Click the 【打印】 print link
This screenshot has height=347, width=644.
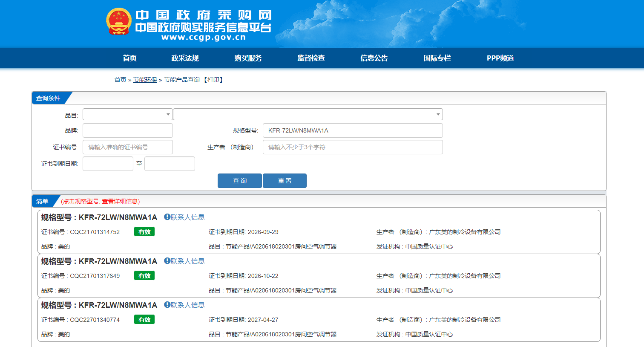(x=213, y=80)
